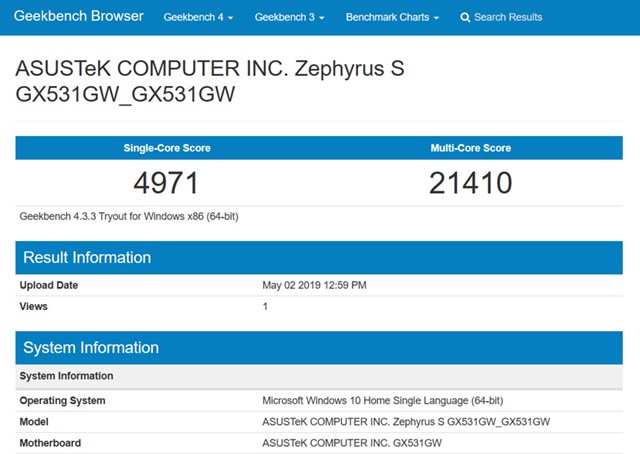The image size is (640, 454).
Task: Select the Motherboard value ASUSTeK GX531GW
Action: click(x=352, y=443)
